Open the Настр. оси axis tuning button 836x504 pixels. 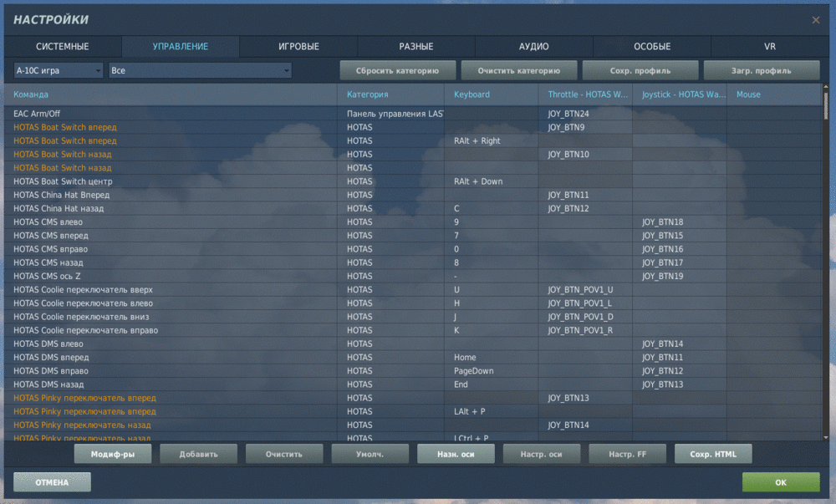[x=542, y=454]
